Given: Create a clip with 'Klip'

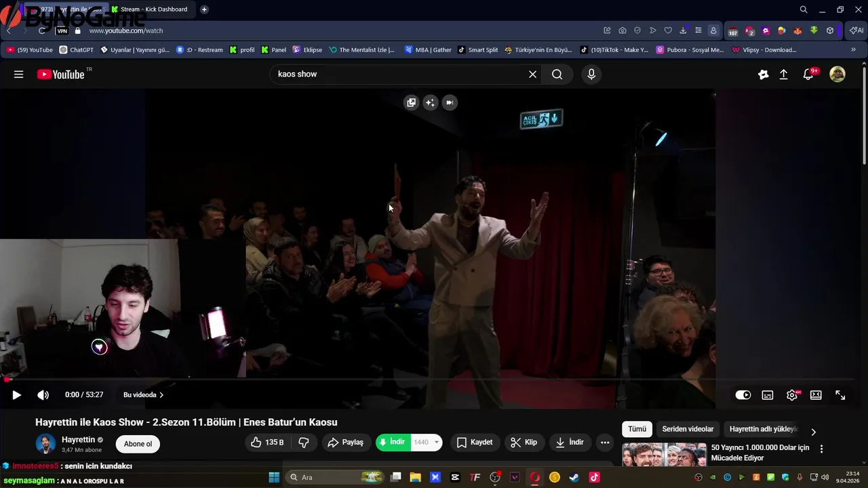Looking at the screenshot, I should 524,443.
